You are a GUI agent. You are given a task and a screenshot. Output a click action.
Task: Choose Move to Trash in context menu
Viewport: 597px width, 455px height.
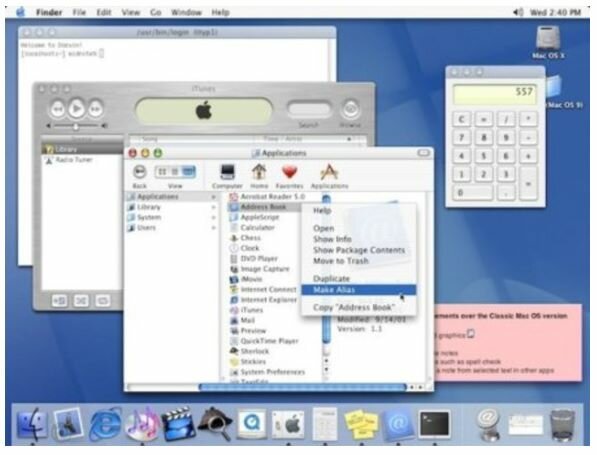pos(359,261)
